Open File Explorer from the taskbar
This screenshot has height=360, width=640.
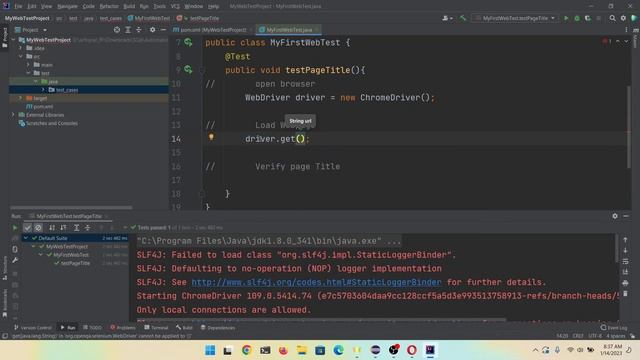coord(302,350)
